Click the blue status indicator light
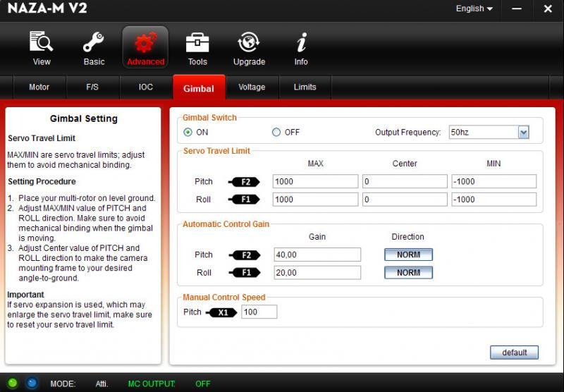 pyautogui.click(x=31, y=384)
